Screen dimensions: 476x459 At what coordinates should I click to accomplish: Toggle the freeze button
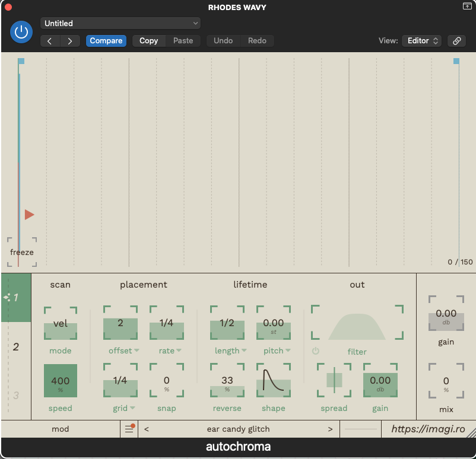pyautogui.click(x=22, y=252)
